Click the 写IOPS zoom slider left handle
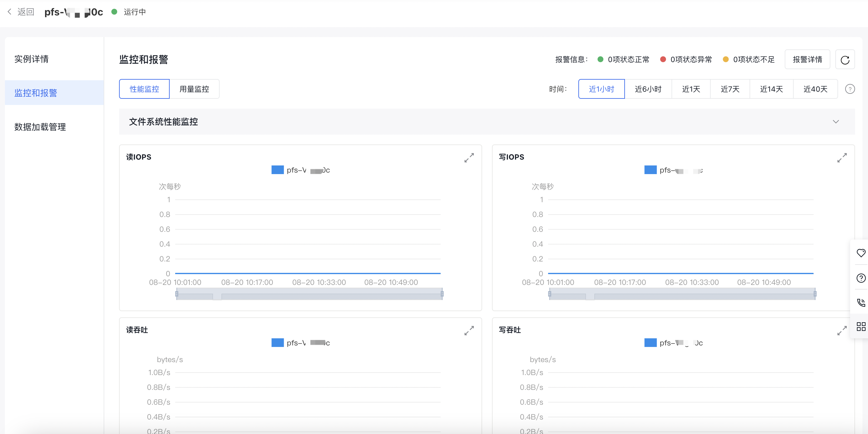This screenshot has width=868, height=434. 550,294
